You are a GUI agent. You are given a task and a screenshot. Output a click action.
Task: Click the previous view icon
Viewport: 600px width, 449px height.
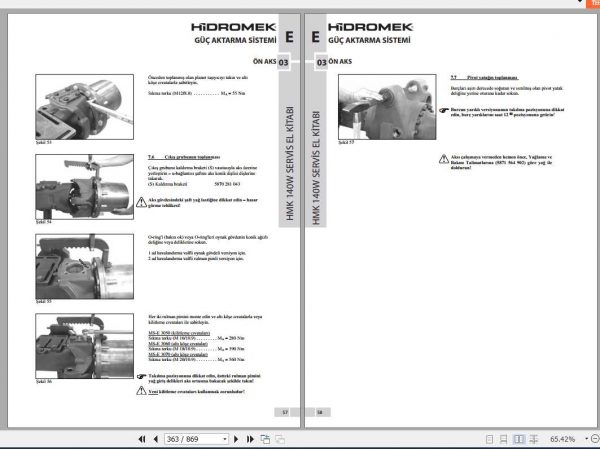(x=265, y=439)
